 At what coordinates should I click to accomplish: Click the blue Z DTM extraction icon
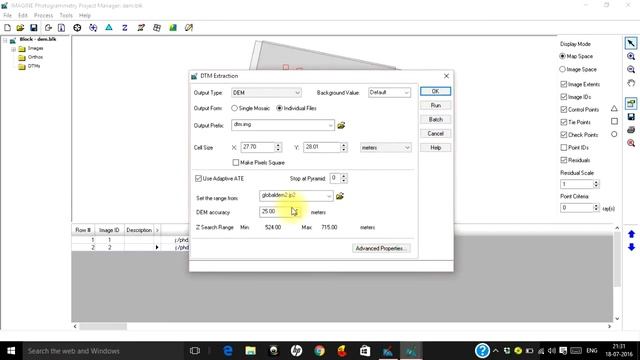(x=124, y=28)
